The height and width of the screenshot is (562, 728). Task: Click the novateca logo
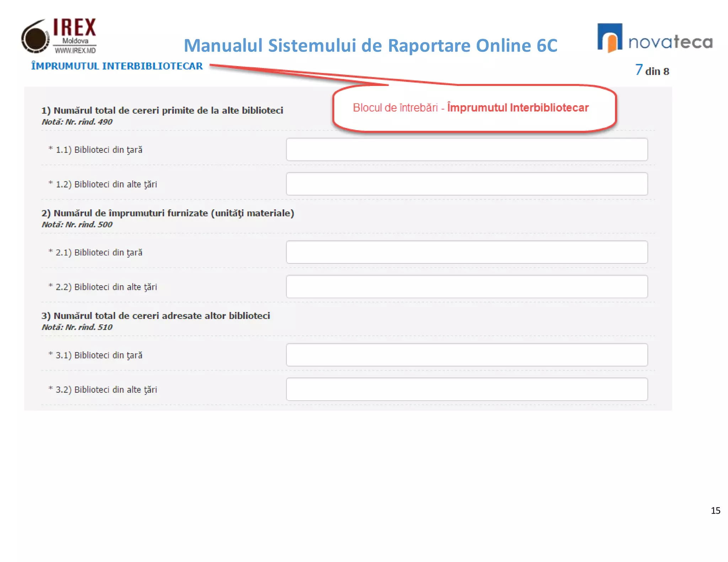[655, 38]
